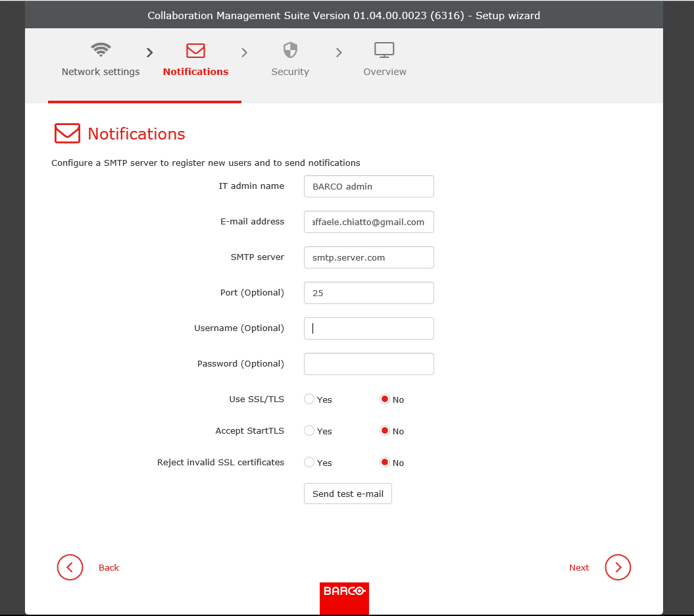Click the Back circular arrow icon
This screenshot has width=694, height=616.
(x=70, y=567)
